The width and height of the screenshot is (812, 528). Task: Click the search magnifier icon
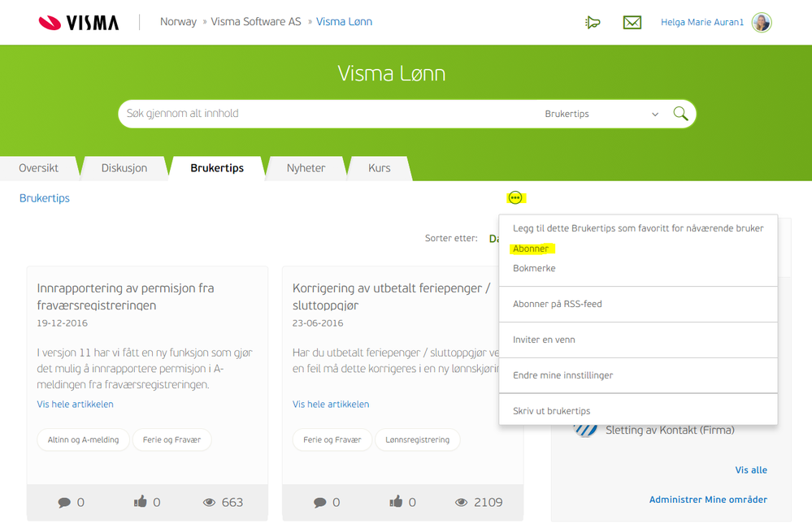click(x=680, y=114)
